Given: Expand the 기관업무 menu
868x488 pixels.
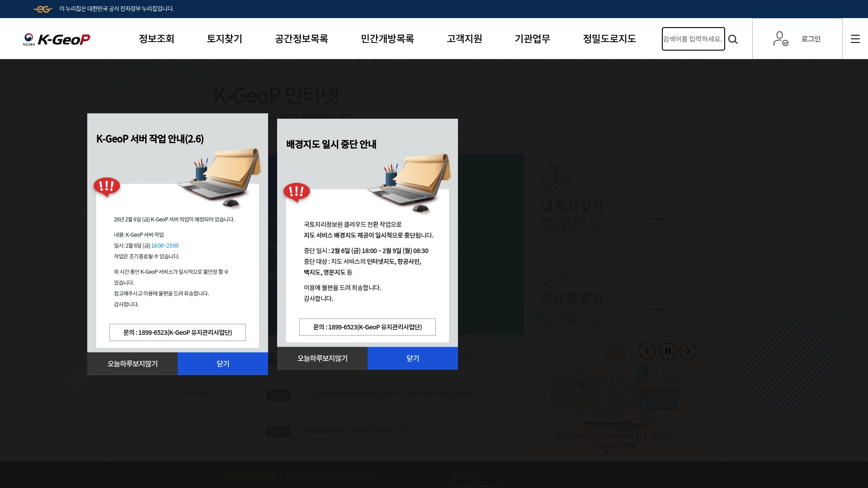Looking at the screenshot, I should pos(533,39).
